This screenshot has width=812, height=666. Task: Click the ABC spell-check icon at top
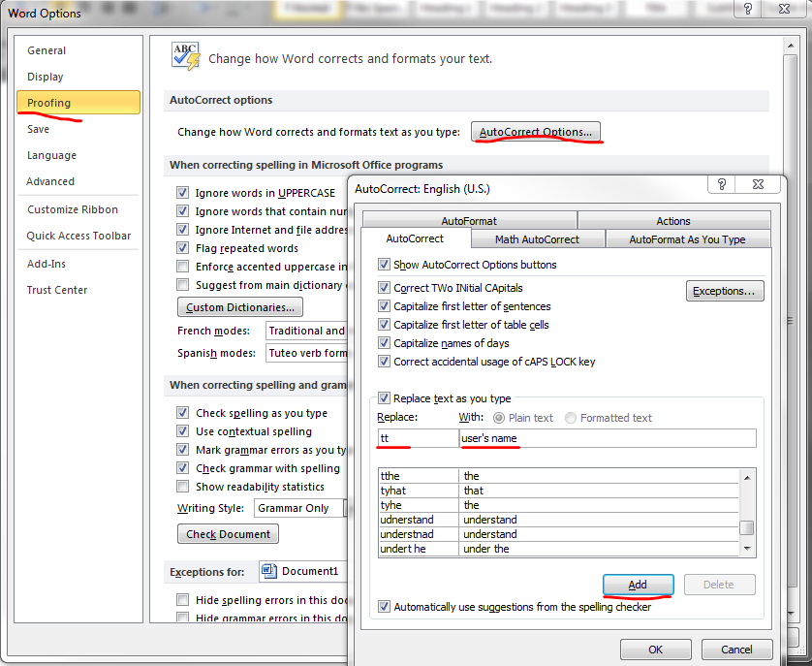(x=185, y=56)
